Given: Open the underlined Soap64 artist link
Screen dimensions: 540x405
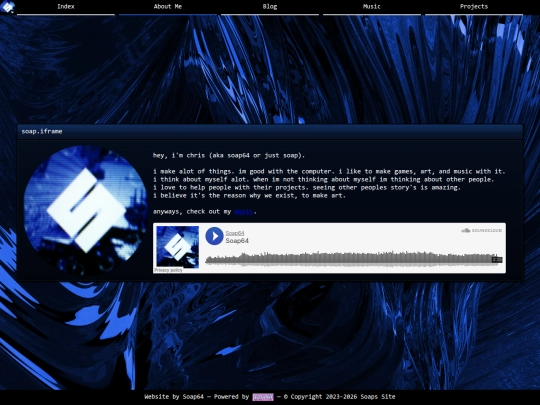Looking at the screenshot, I should click(x=235, y=233).
